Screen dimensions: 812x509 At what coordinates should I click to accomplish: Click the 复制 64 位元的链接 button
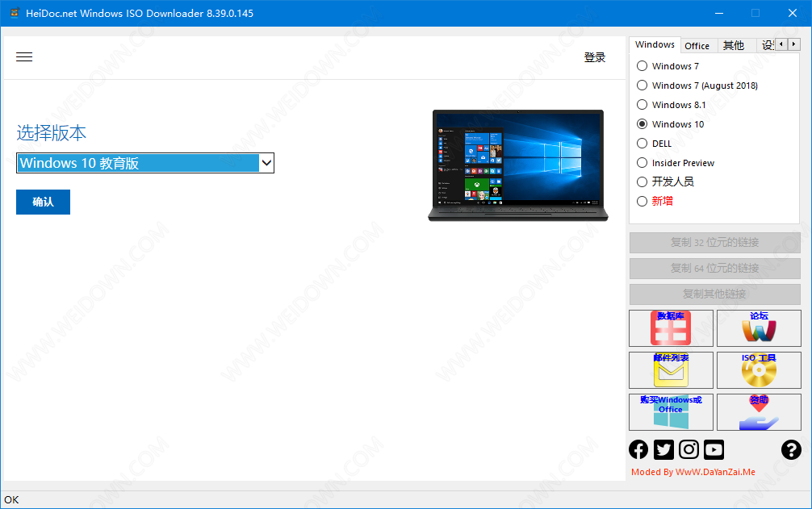(x=714, y=269)
